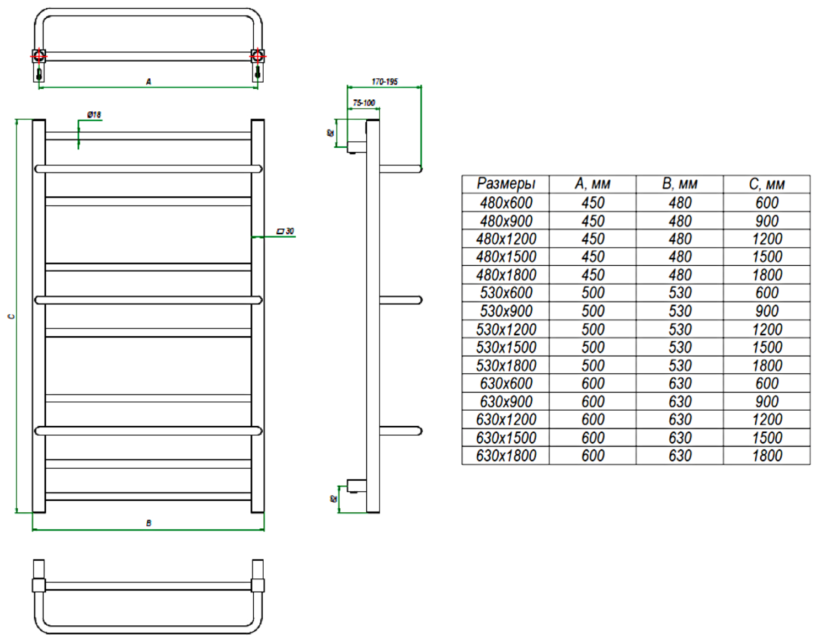The height and width of the screenshot is (644, 827).
Task: Click the Ø18 diameter label
Action: pyautogui.click(x=94, y=115)
